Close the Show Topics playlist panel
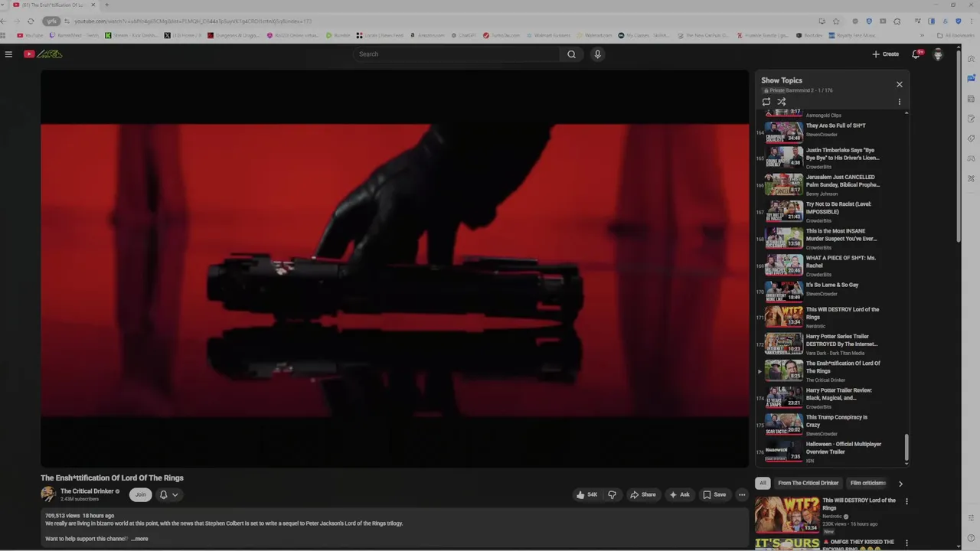 click(900, 84)
